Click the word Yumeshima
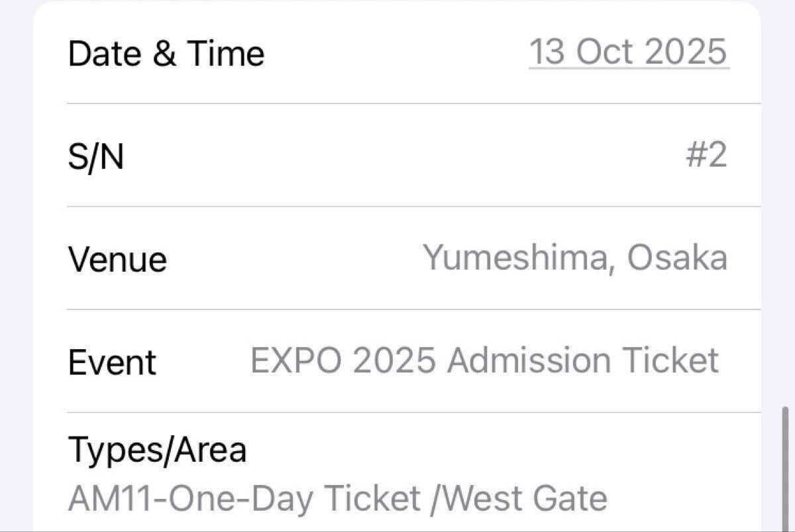795x532 pixels. [x=515, y=258]
